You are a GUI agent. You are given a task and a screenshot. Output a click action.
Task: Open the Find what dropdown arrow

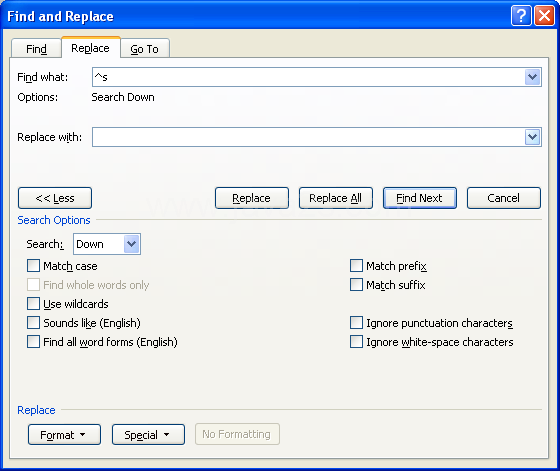point(532,77)
